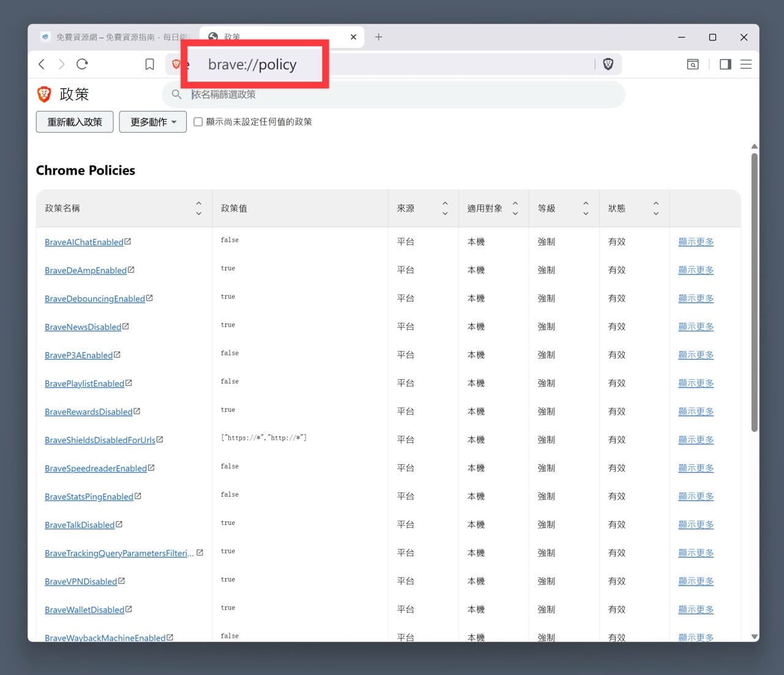Click the 重新載入政策 button
Image resolution: width=784 pixels, height=675 pixels.
[75, 122]
